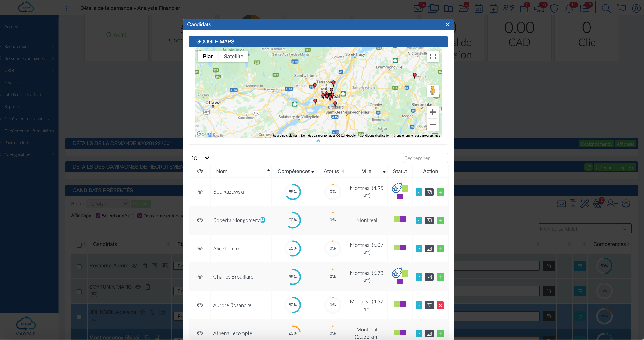Open the megaphone announcements icon

coord(539,9)
